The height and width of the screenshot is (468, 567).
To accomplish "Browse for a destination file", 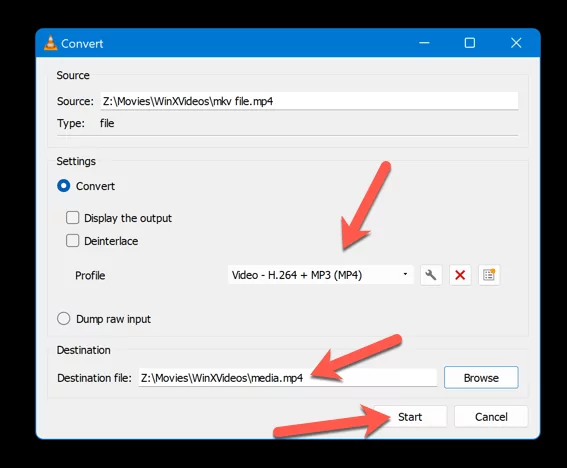I will (x=481, y=378).
